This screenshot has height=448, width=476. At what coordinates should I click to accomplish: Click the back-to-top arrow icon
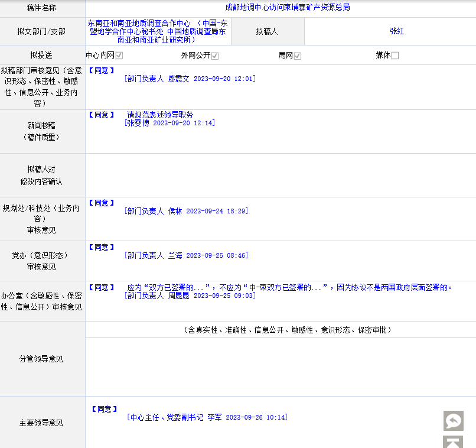click(454, 443)
